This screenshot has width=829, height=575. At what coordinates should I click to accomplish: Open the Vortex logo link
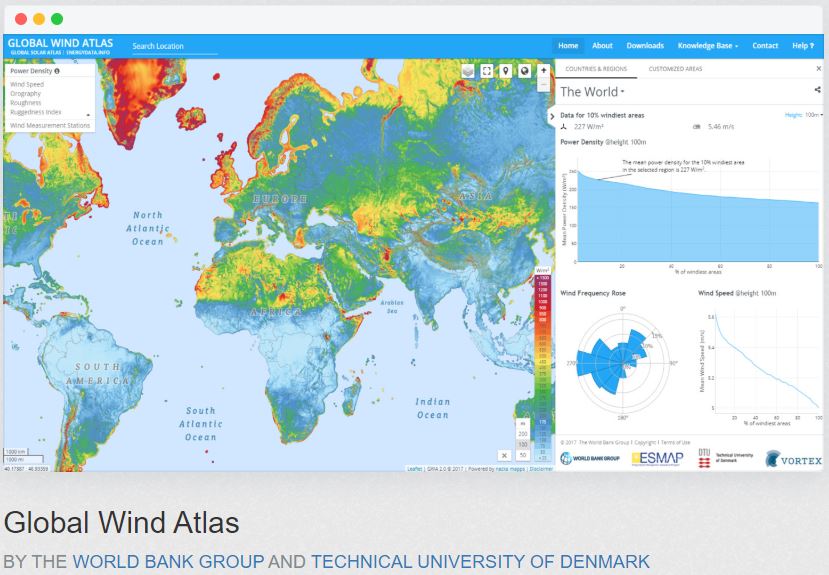click(x=793, y=459)
